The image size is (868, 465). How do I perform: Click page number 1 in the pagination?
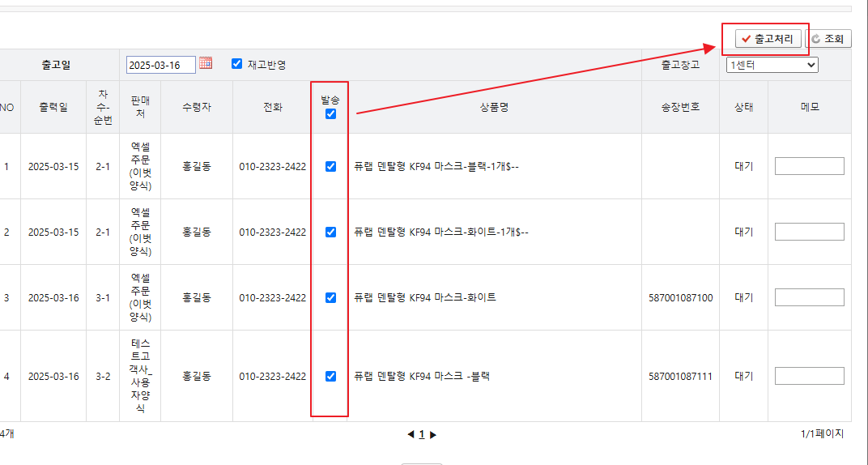point(422,434)
